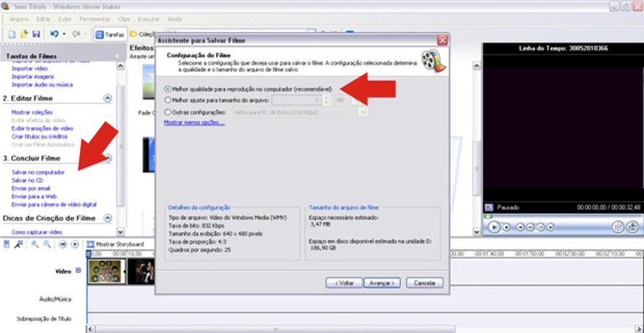Save project with the floppy disk icon

pyautogui.click(x=36, y=35)
